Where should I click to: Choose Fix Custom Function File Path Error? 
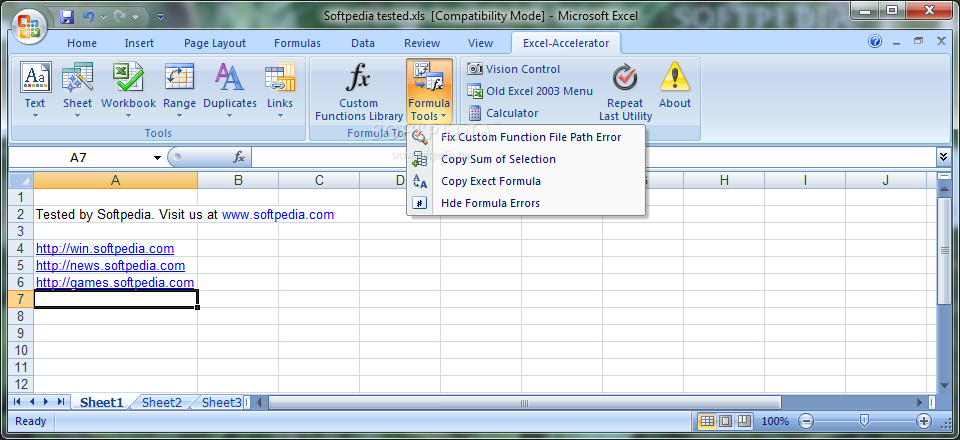(x=526, y=137)
